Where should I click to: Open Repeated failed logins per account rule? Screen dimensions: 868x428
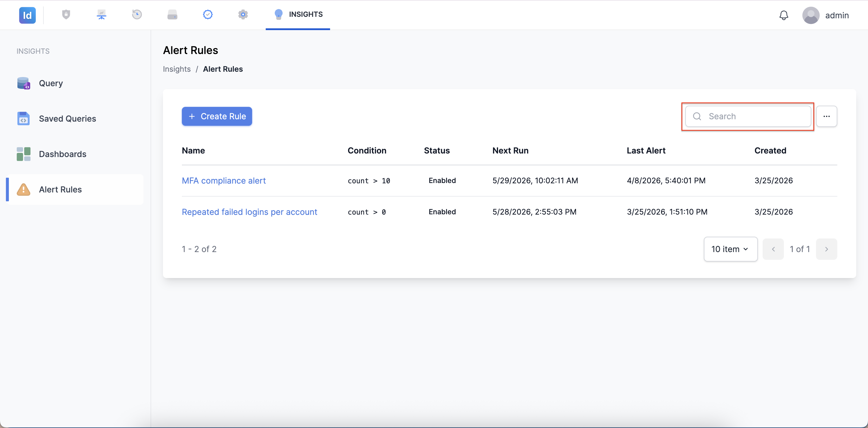[249, 212]
